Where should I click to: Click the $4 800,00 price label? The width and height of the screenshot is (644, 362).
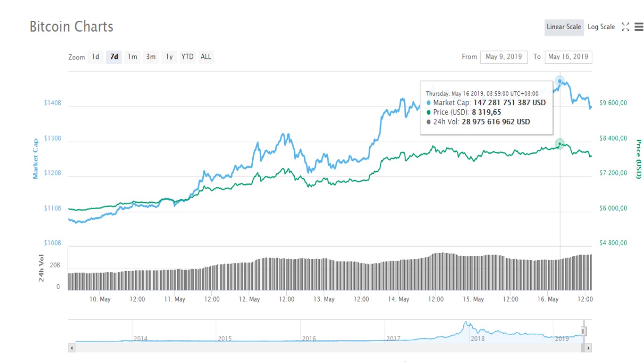click(x=613, y=243)
